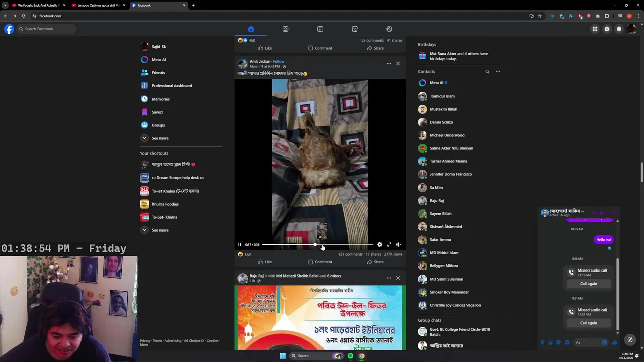Open 121 comments on the video post
The width and height of the screenshot is (644, 362).
[x=350, y=254]
